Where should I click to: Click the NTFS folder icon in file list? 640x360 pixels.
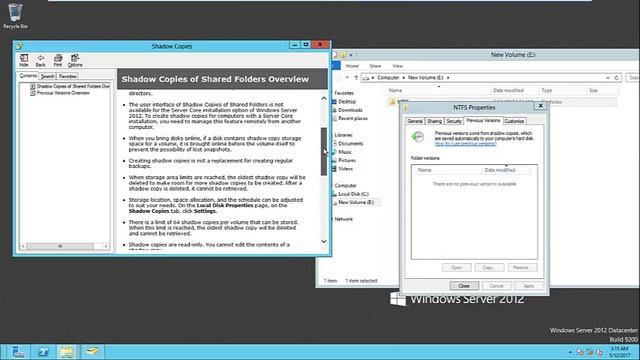[392, 101]
